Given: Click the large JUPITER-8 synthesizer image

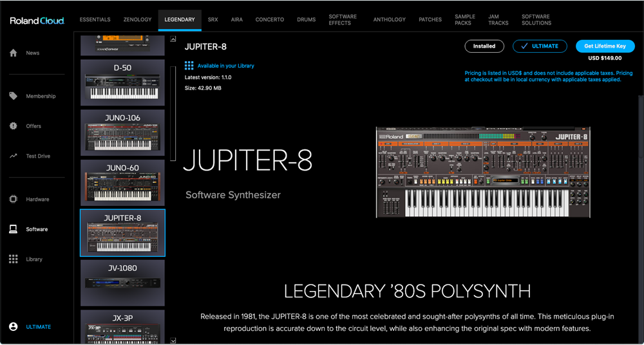Looking at the screenshot, I should coord(483,172).
